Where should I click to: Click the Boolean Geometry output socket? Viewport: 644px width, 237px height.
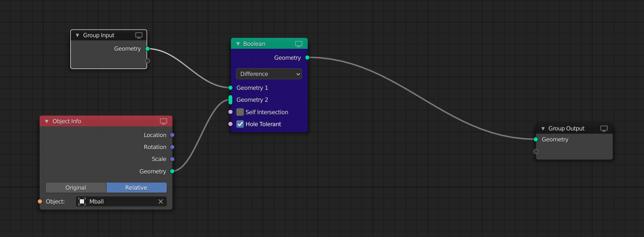307,58
